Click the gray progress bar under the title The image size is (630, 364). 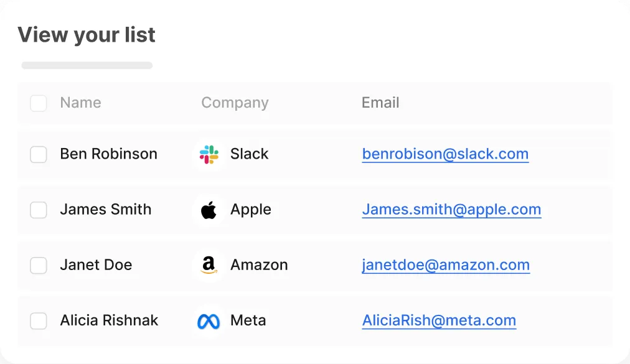[87, 65]
